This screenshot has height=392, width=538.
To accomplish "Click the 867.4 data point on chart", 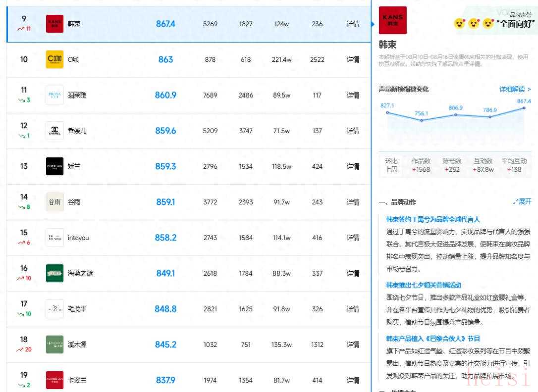I will (x=524, y=108).
